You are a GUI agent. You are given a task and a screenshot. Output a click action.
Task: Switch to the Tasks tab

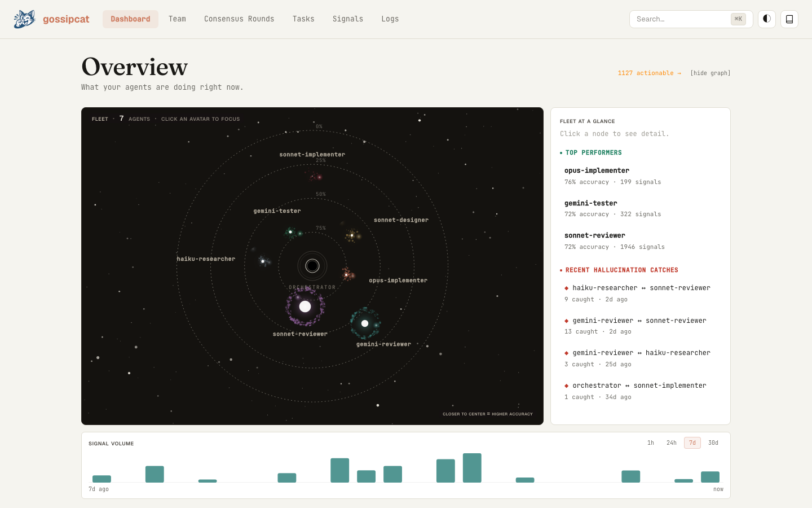[x=303, y=19]
